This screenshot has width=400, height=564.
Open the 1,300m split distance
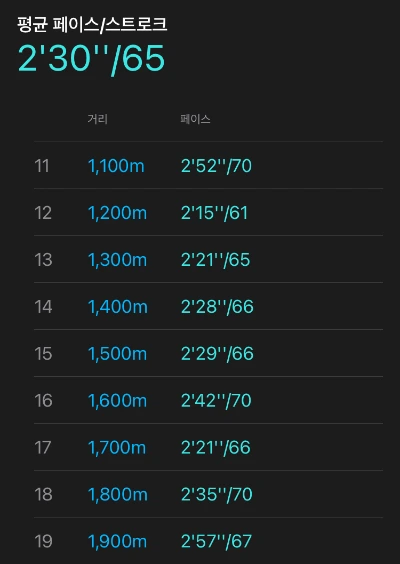coord(117,260)
